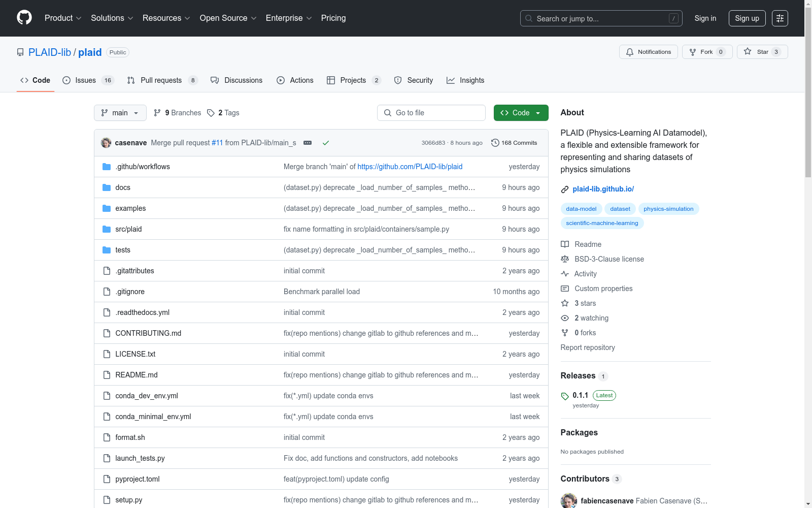Click the link icon beside plaid-lib.github.io
Image resolution: width=812 pixels, height=508 pixels.
coord(565,189)
